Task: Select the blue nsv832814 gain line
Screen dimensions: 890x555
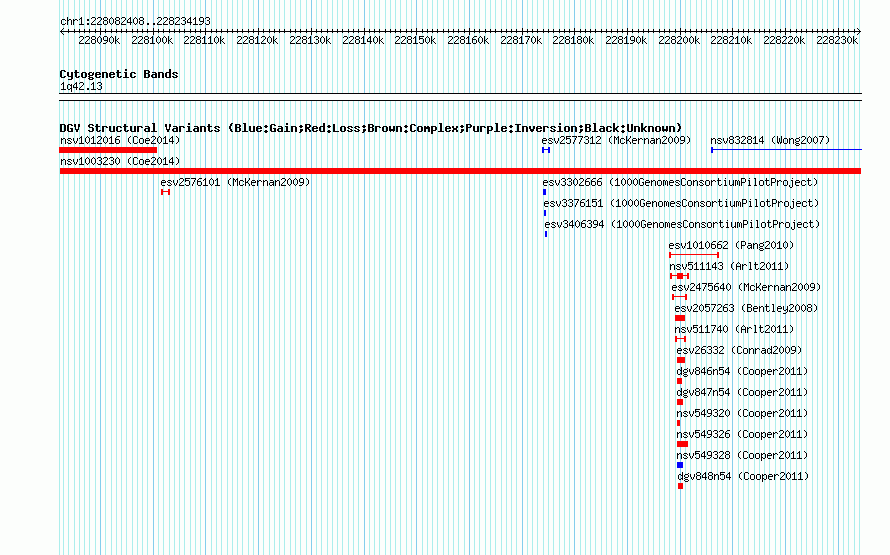Action: tap(786, 150)
